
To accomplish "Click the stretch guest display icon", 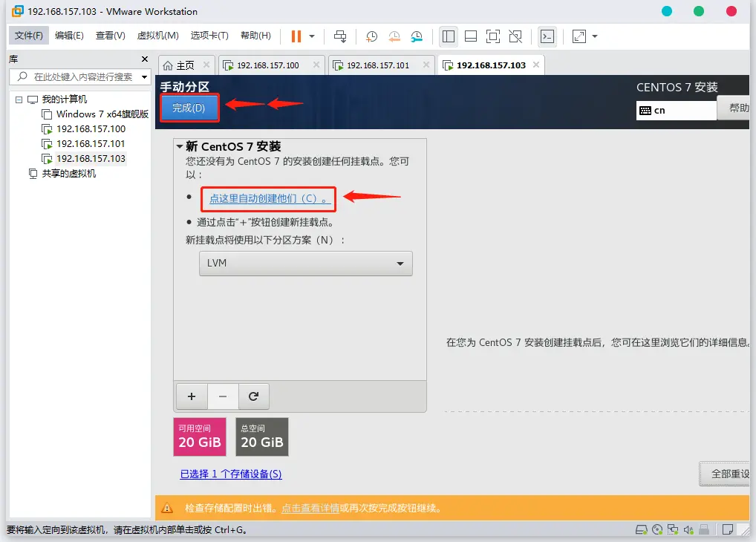I will coord(579,36).
